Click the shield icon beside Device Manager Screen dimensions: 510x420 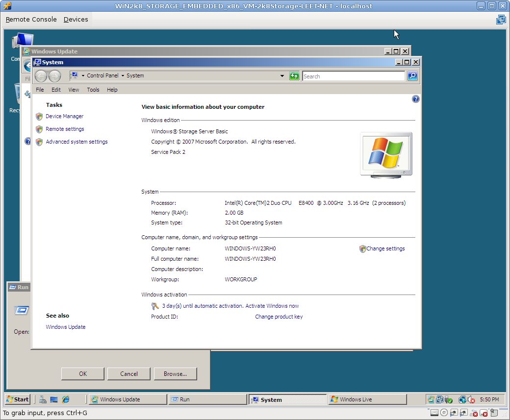pyautogui.click(x=39, y=117)
